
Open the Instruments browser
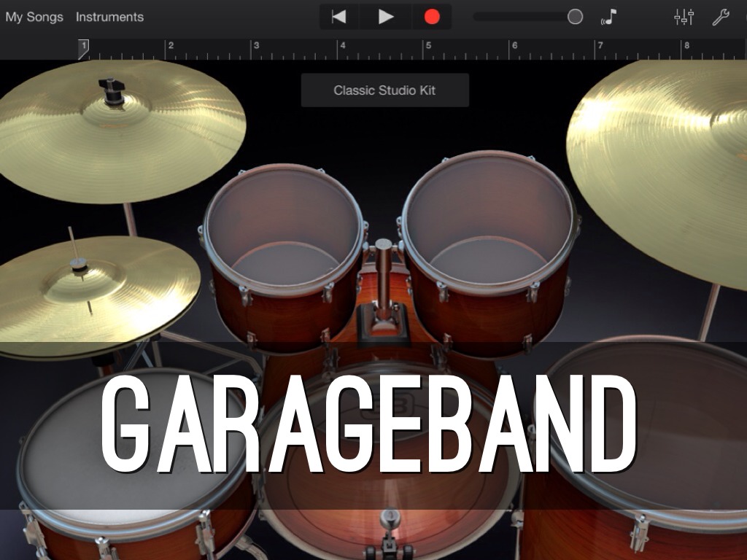109,17
